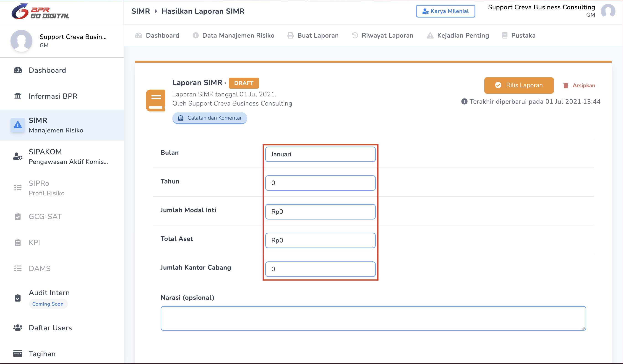Click SIMR in the breadcrumb
This screenshot has width=623, height=364.
tap(141, 11)
